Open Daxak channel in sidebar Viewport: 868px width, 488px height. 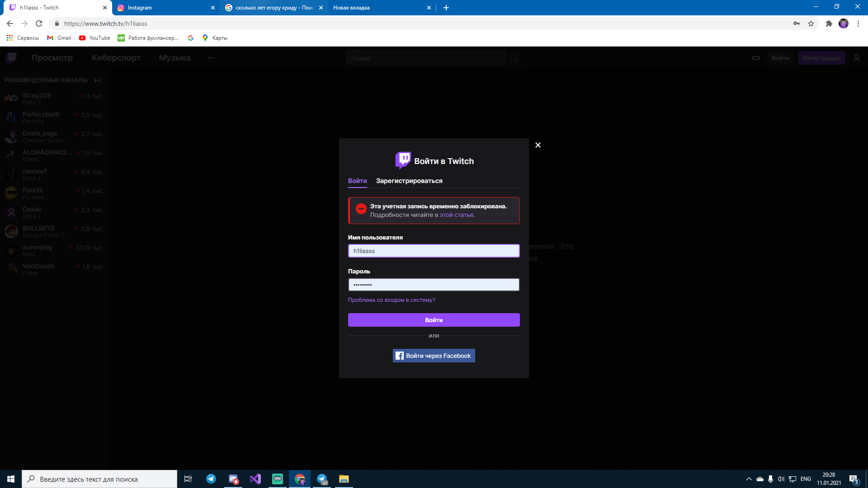coord(54,212)
